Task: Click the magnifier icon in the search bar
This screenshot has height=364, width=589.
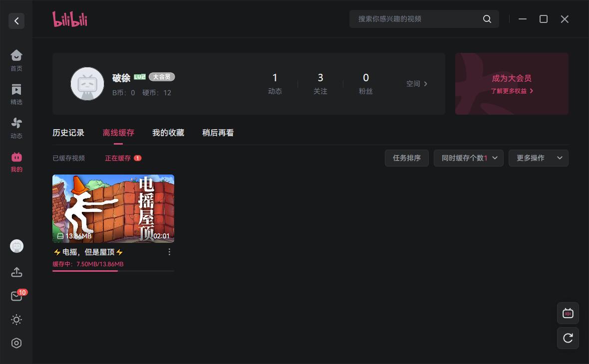Action: coord(487,19)
